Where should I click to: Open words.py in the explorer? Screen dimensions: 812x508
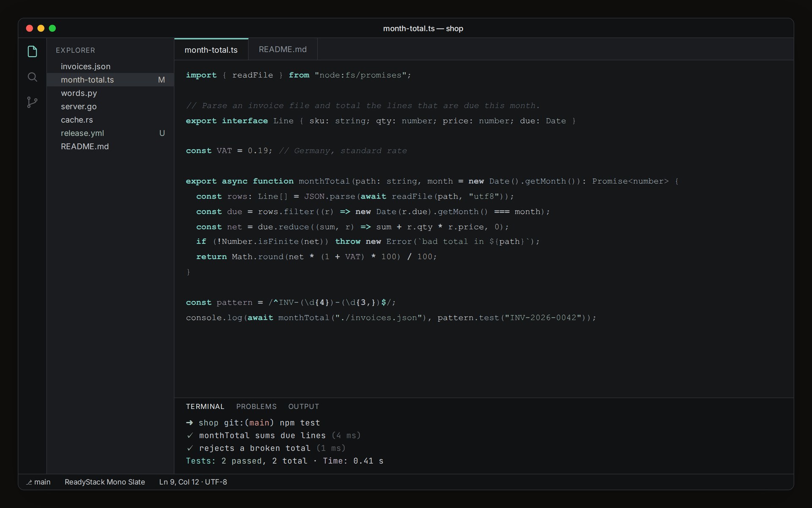coord(110,93)
